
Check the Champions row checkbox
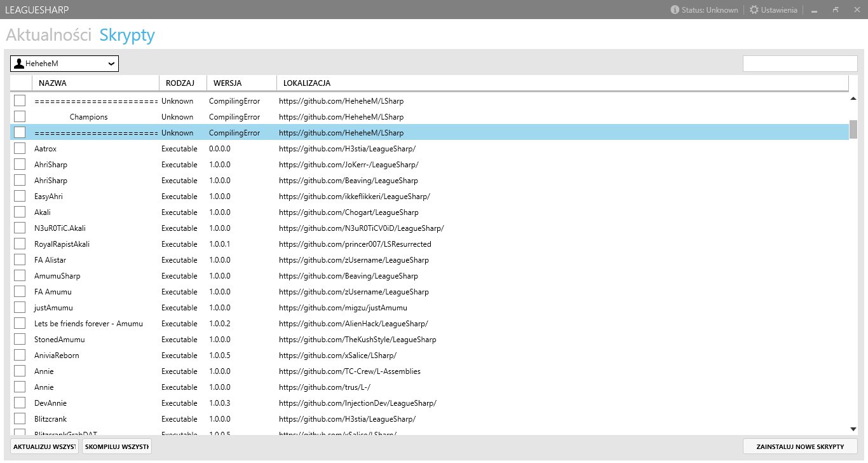pos(20,116)
